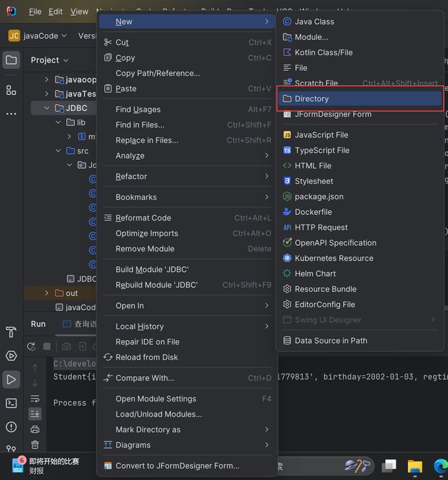
Task: Toggle scroll to end in Run console
Action: pyautogui.click(x=35, y=414)
